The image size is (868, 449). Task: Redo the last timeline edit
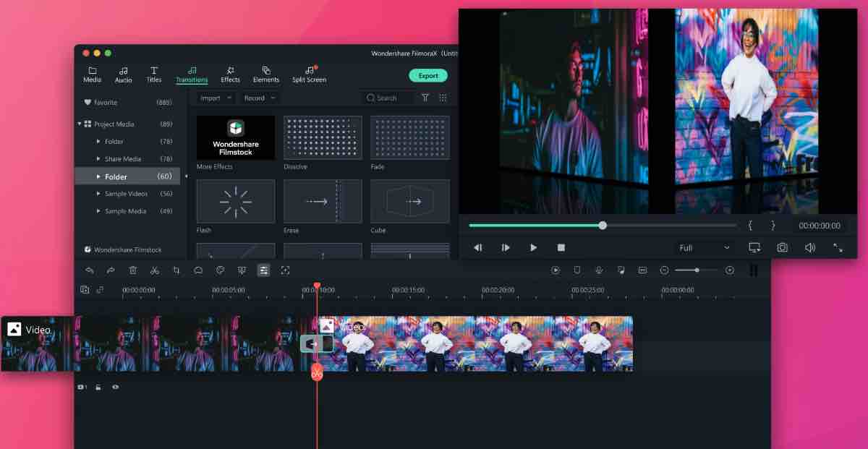click(x=111, y=270)
